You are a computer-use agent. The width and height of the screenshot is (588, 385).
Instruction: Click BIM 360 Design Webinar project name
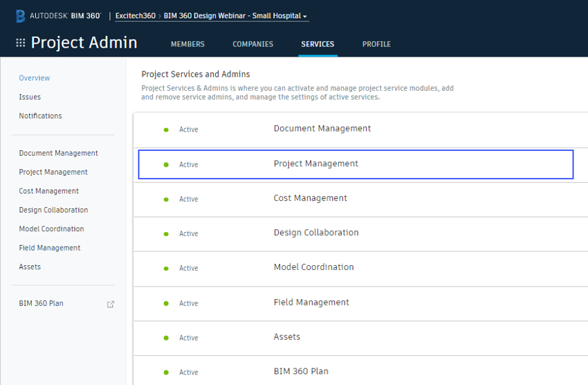click(232, 16)
